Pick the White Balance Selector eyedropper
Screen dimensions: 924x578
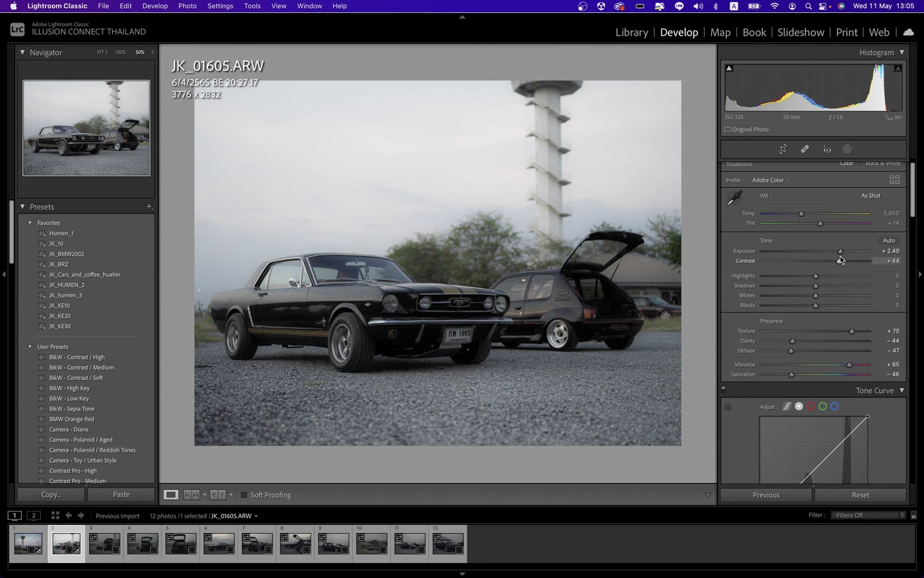click(x=734, y=197)
